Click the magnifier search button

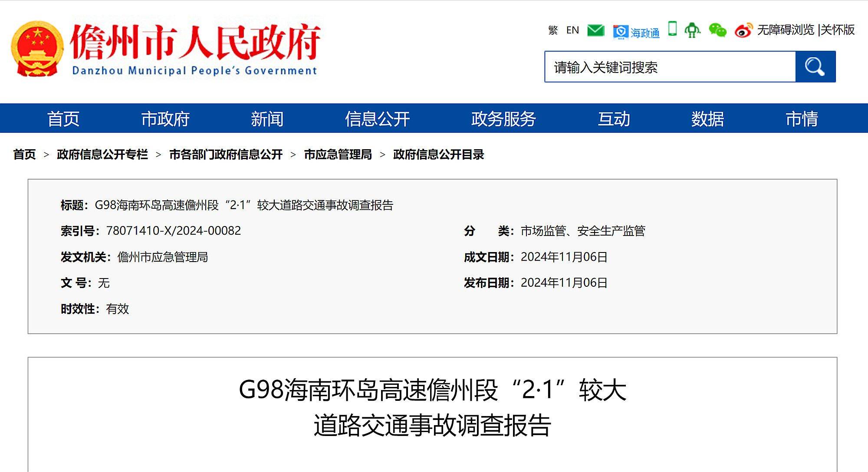coord(815,66)
